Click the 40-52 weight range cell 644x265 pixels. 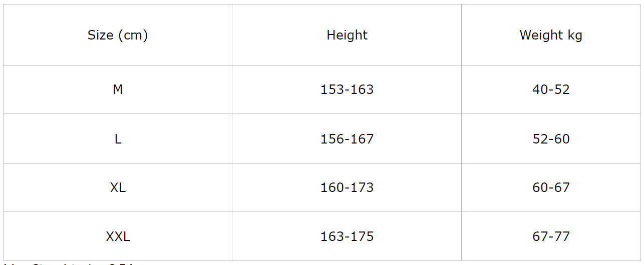pos(551,89)
